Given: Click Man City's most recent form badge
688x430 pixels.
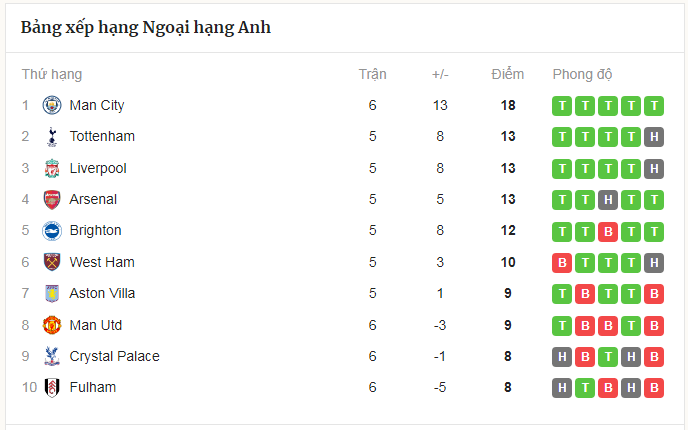Looking at the screenshot, I should (654, 105).
